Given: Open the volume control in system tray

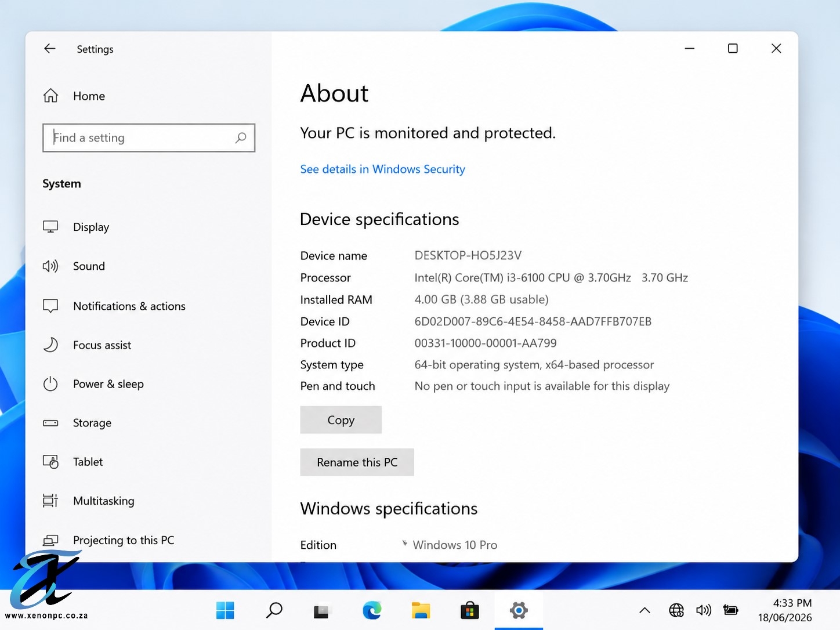Looking at the screenshot, I should pos(704,610).
